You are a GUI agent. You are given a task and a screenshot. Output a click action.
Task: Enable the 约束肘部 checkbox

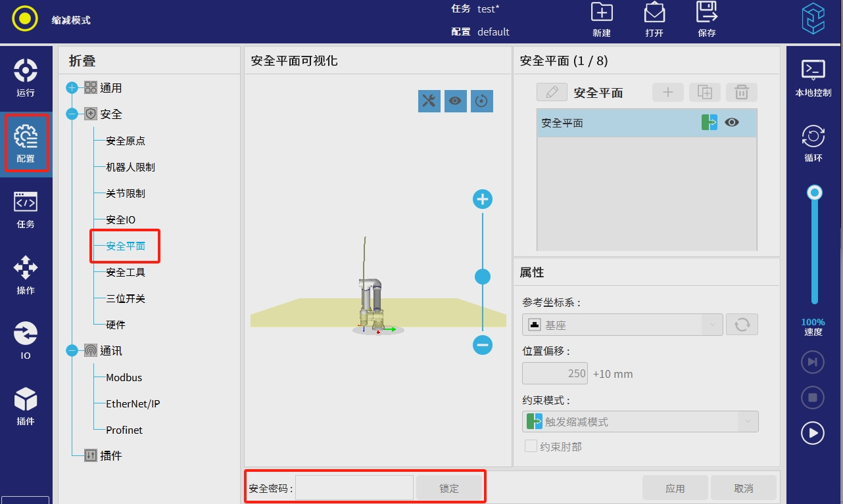pos(531,446)
